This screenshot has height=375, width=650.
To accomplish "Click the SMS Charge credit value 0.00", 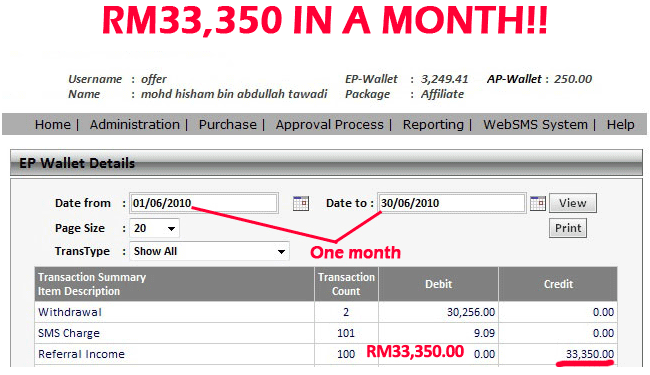I will pos(603,333).
